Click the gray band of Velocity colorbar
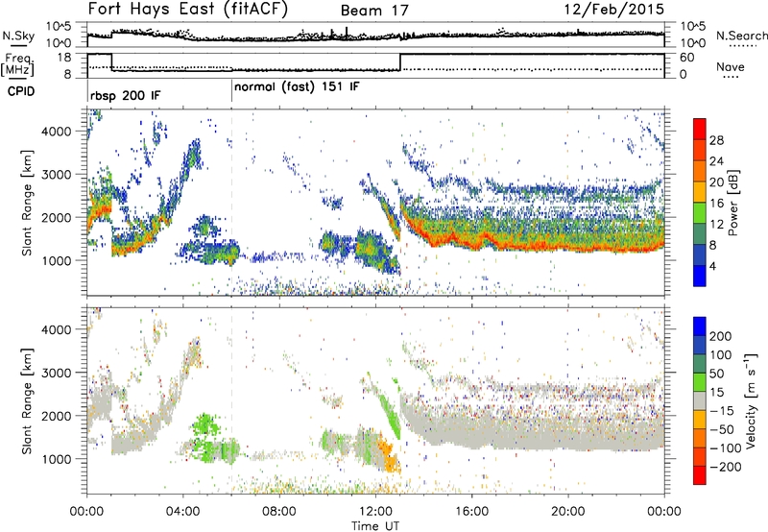The height and width of the screenshot is (532, 768). click(x=700, y=401)
